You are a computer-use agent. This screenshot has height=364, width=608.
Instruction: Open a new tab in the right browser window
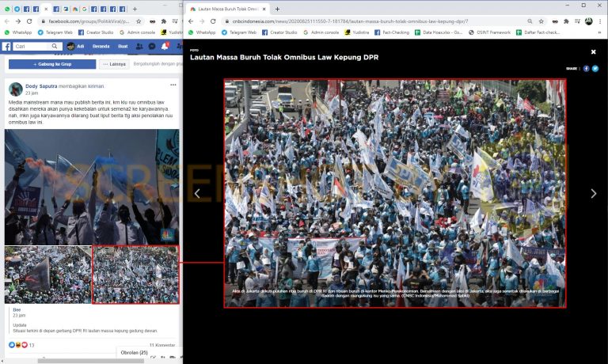pyautogui.click(x=277, y=9)
